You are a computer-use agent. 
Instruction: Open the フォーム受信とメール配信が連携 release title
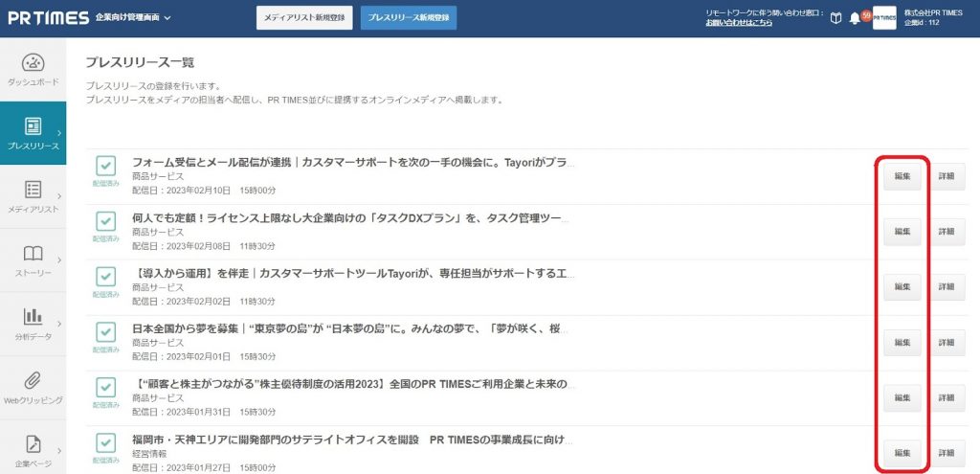coord(352,163)
